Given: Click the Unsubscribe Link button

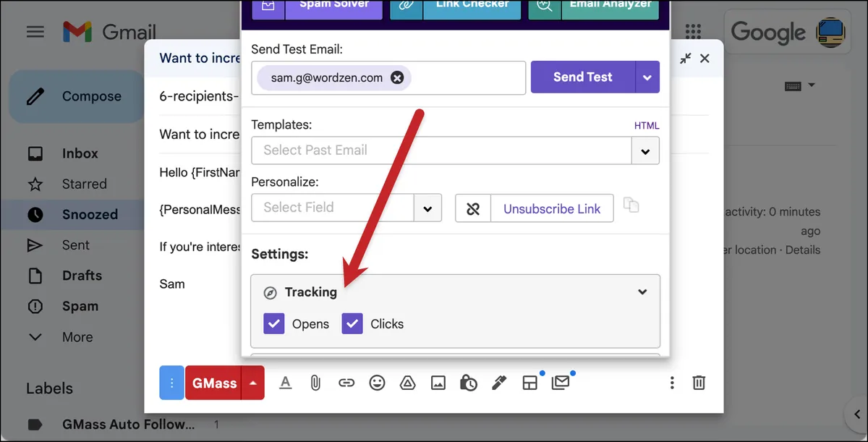Looking at the screenshot, I should click(552, 208).
